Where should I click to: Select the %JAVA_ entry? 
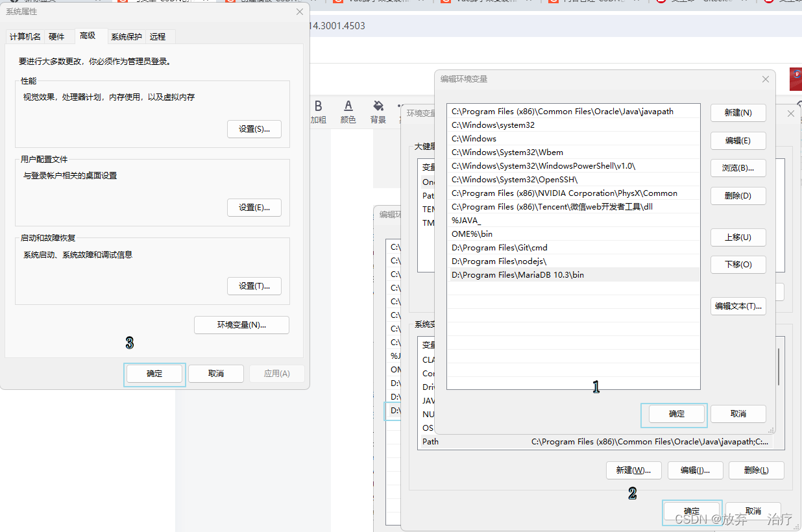(574, 221)
